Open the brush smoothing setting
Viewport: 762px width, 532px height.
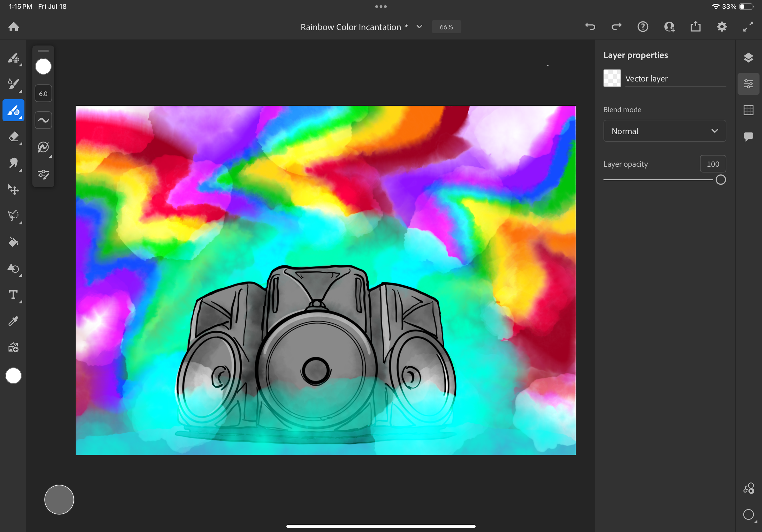43,120
